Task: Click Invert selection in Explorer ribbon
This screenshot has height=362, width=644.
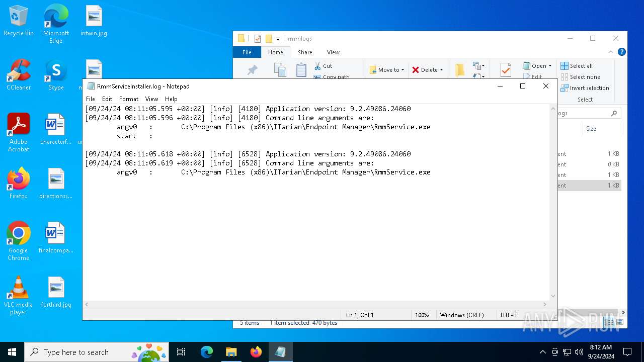Action: tap(585, 88)
